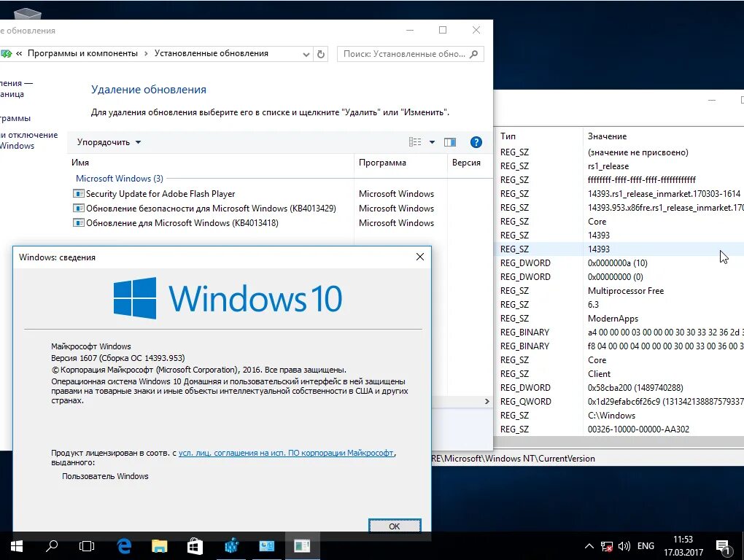Collapse the Microsoft Windows (3) group

[x=119, y=179]
